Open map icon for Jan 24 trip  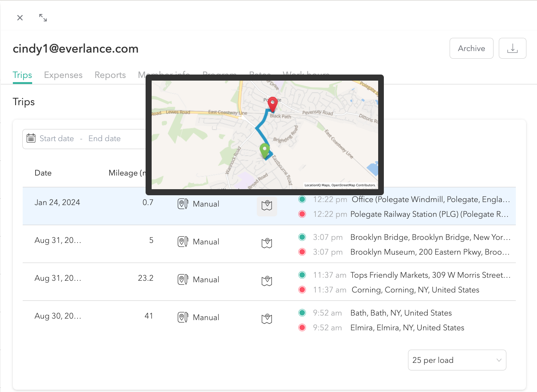[267, 205]
